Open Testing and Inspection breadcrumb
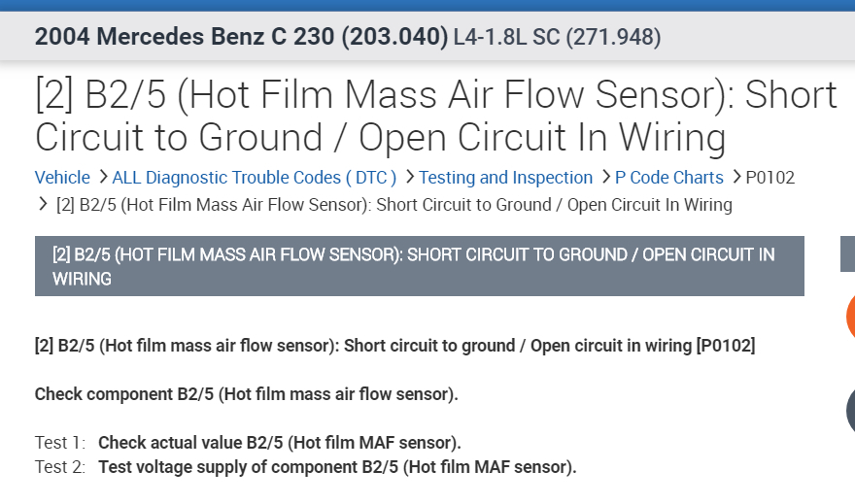Screen dimensions: 855x504 [505, 178]
